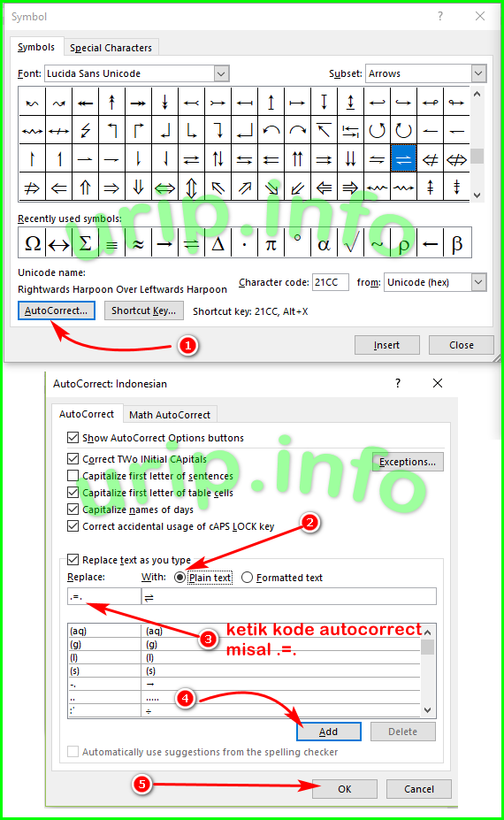
Task: Toggle Capitalize names of days checkbox
Action: pos(73,509)
